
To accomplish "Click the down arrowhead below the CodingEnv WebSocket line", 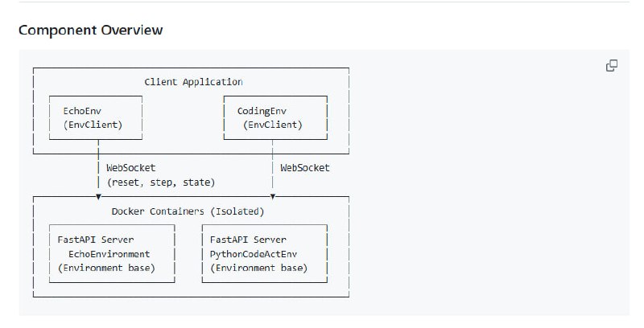I will 273,196.
